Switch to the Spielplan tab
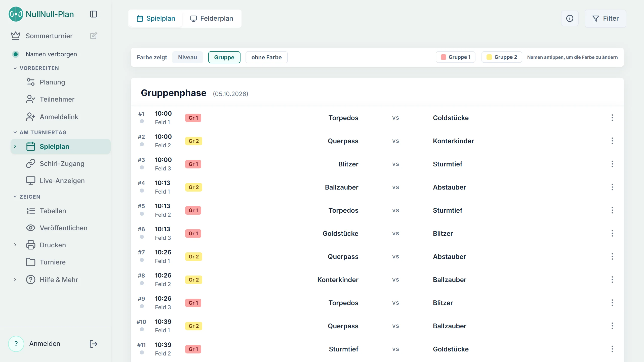This screenshot has width=644, height=362. coord(156,18)
